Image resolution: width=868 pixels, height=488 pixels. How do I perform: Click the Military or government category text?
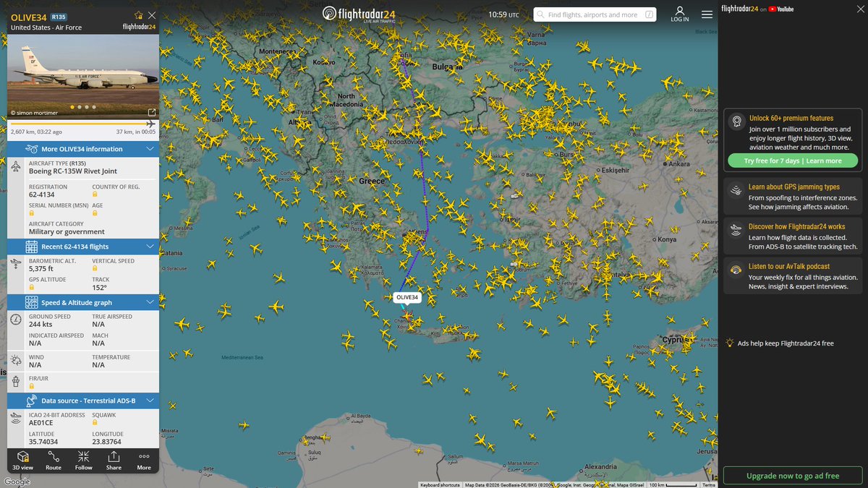click(x=67, y=232)
